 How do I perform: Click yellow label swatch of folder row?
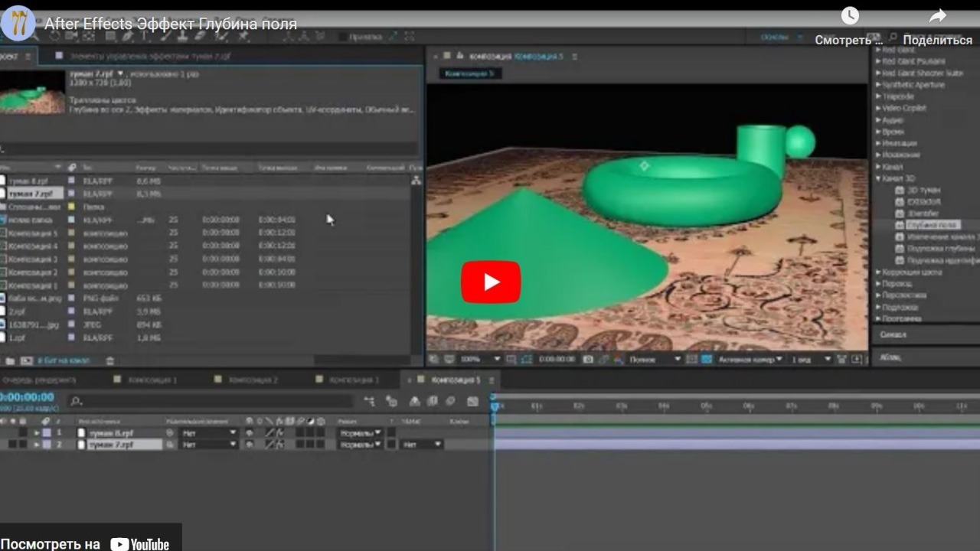(x=71, y=207)
